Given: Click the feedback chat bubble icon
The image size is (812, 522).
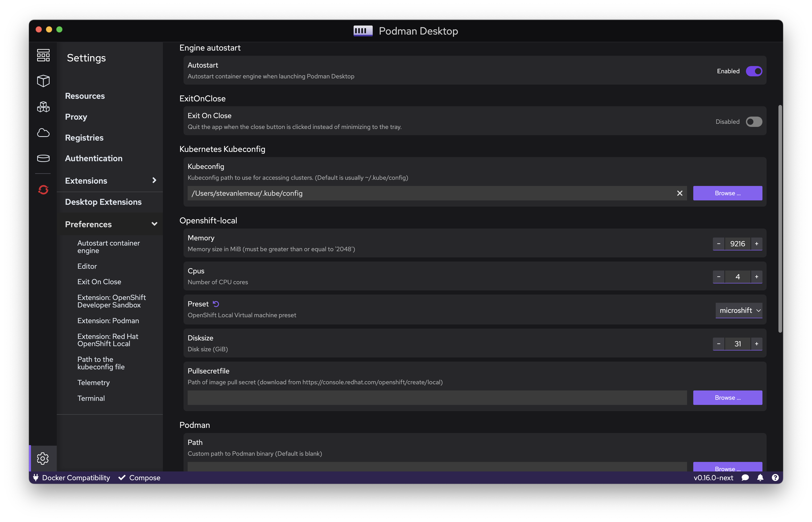Looking at the screenshot, I should point(745,478).
